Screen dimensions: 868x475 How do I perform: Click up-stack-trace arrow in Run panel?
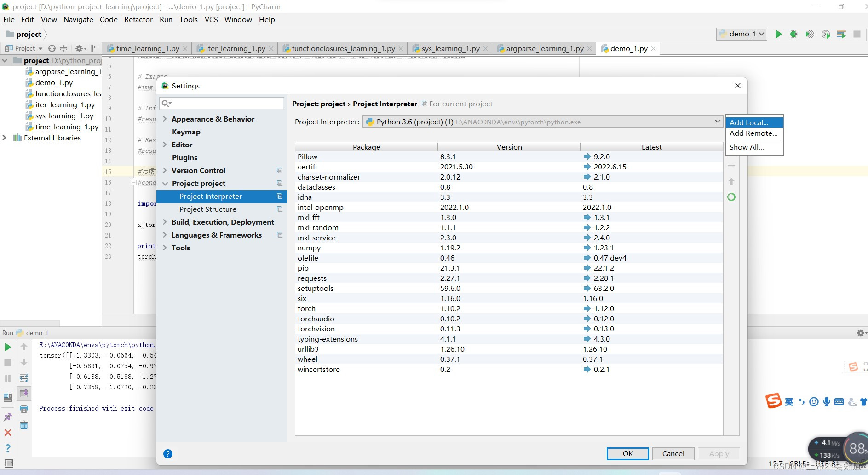[24, 347]
